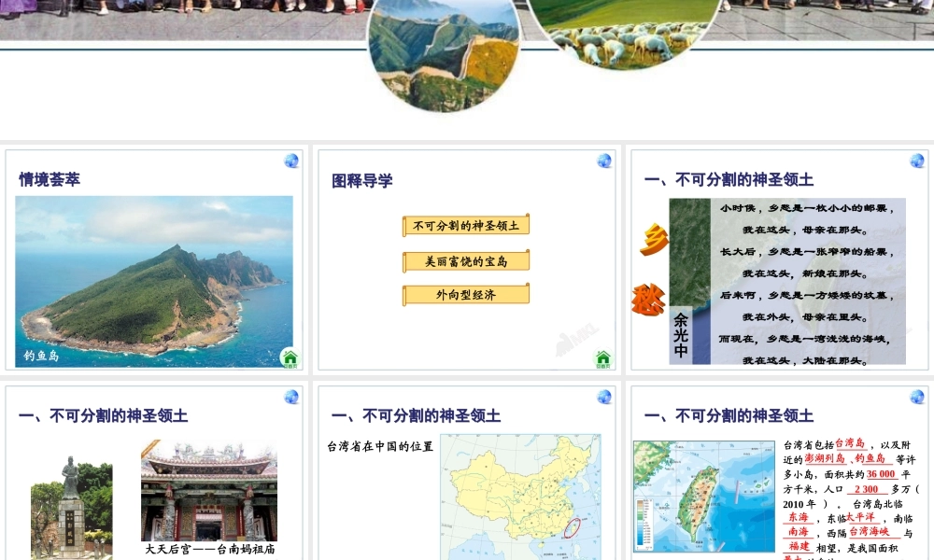Click the globe icon on the 乡愁 poem slide
The width and height of the screenshot is (934, 560).
pyautogui.click(x=917, y=161)
